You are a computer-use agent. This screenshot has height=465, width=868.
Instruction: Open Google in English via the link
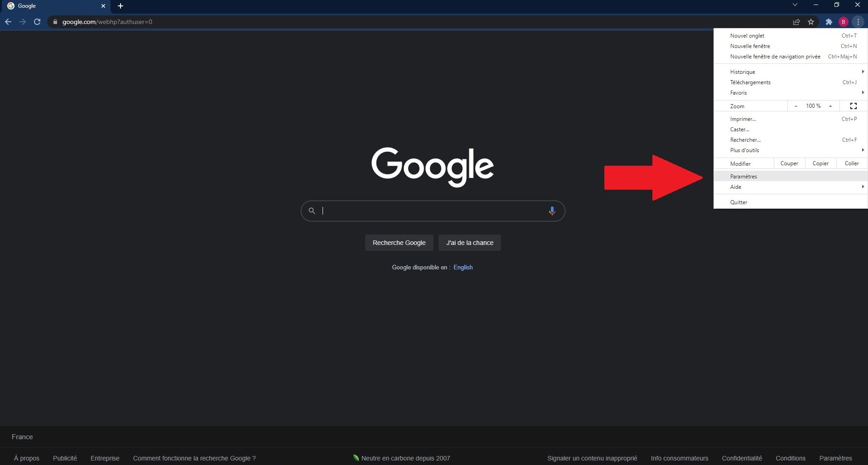pos(463,267)
